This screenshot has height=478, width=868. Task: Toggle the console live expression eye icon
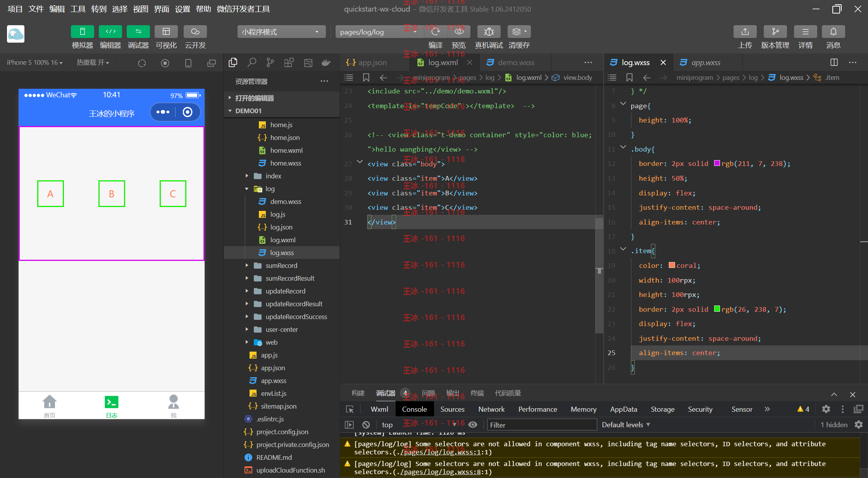click(x=473, y=425)
